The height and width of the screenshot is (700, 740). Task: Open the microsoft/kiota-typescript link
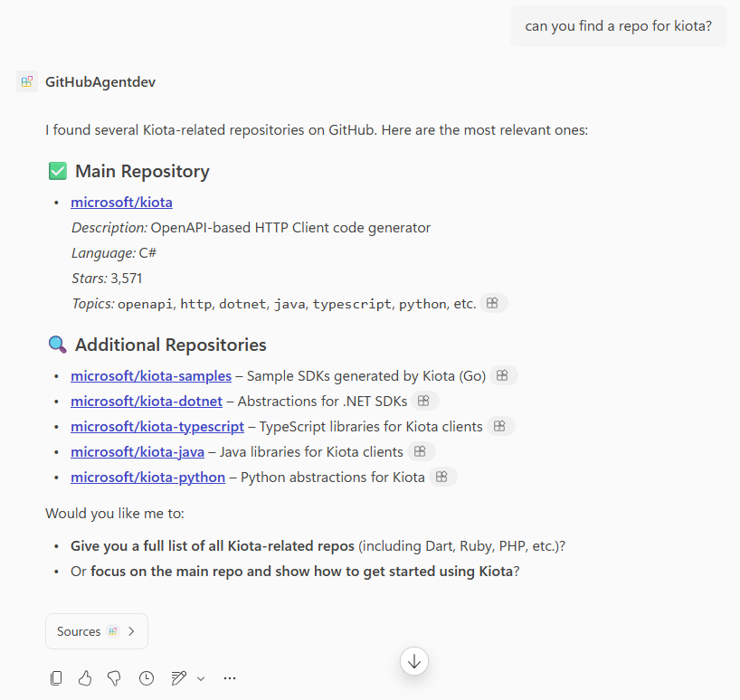(157, 425)
